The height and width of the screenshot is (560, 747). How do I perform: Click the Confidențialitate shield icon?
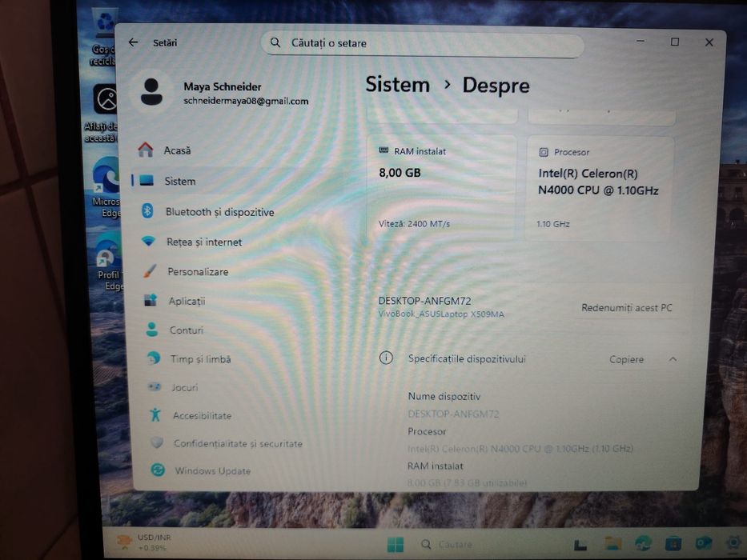coord(157,443)
